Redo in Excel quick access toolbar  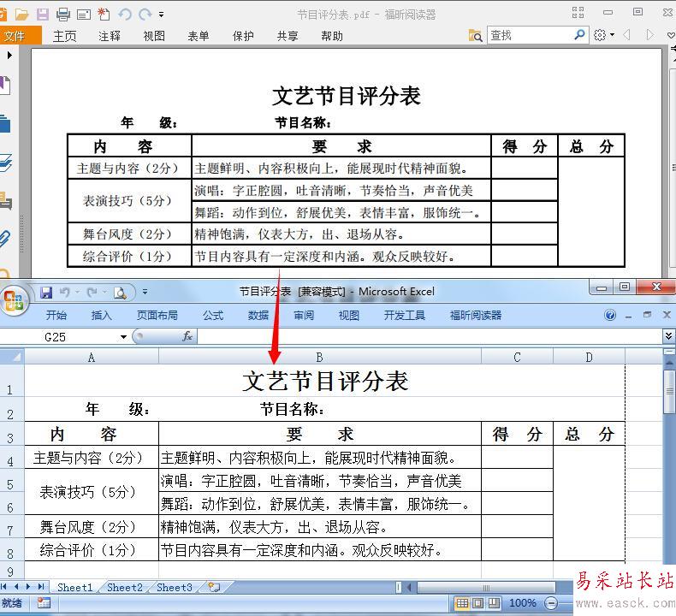tap(92, 293)
